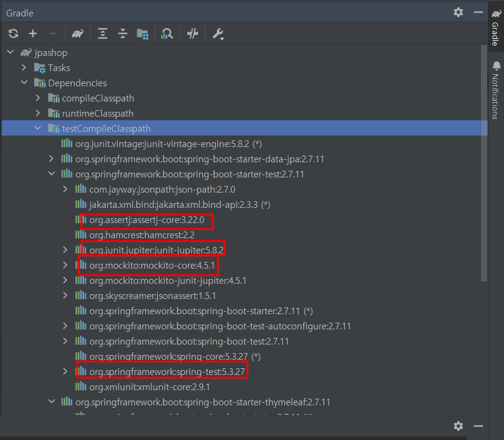The height and width of the screenshot is (440, 504).
Task: Open the dependency analyzer icon
Action: (x=167, y=33)
